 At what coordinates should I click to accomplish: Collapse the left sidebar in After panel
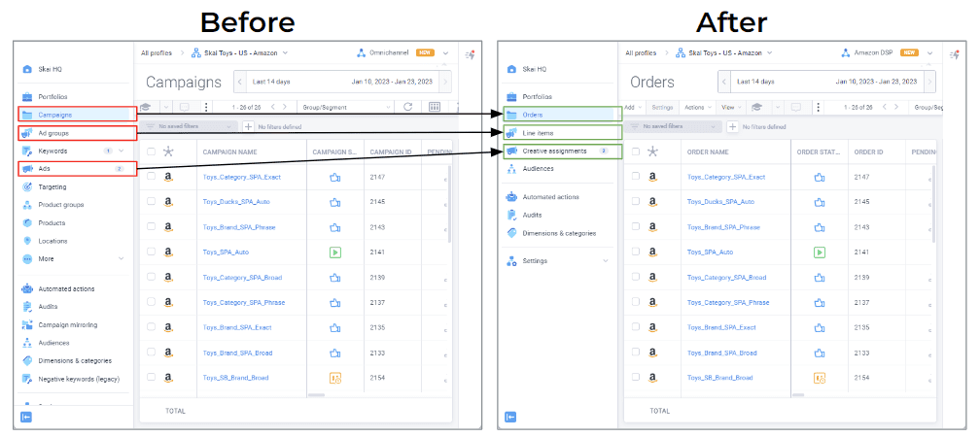click(x=510, y=417)
